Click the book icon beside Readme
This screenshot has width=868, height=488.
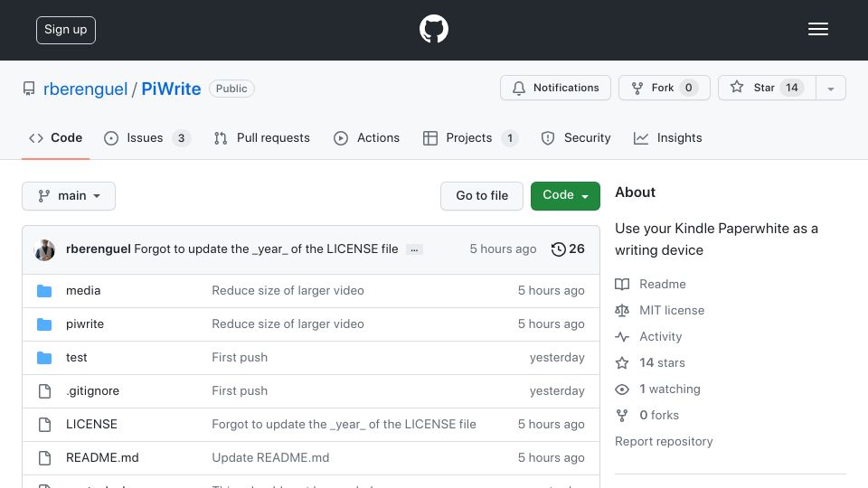[622, 285]
